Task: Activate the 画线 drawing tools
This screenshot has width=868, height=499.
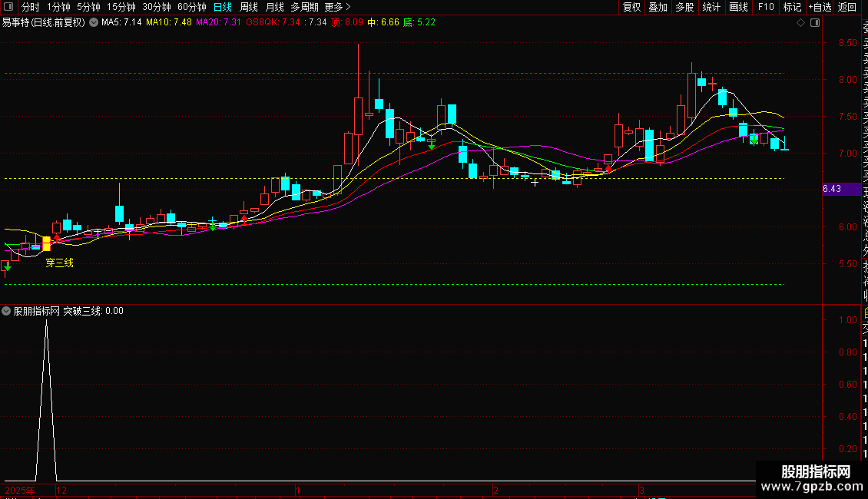Action: [x=738, y=7]
